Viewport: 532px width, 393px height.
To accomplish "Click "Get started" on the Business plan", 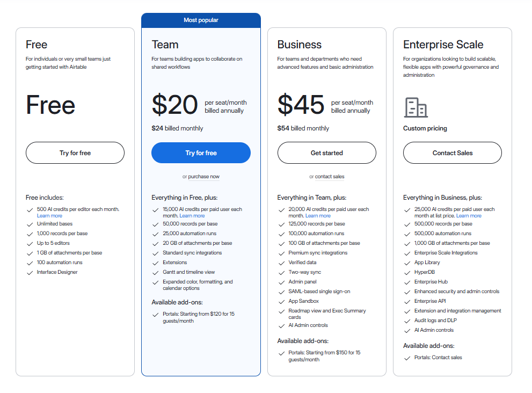I will click(x=326, y=152).
